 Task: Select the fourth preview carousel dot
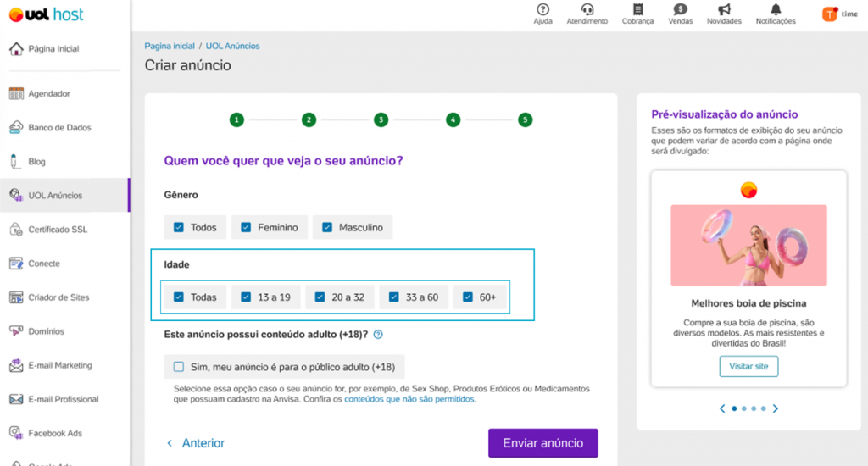pos(764,408)
